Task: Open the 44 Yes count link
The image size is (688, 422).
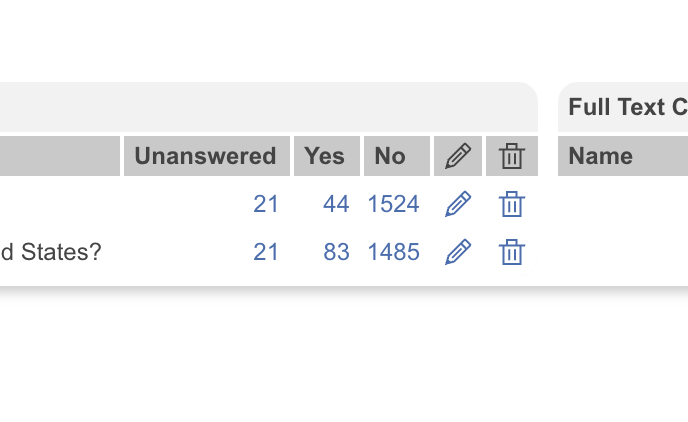Action: click(x=336, y=205)
